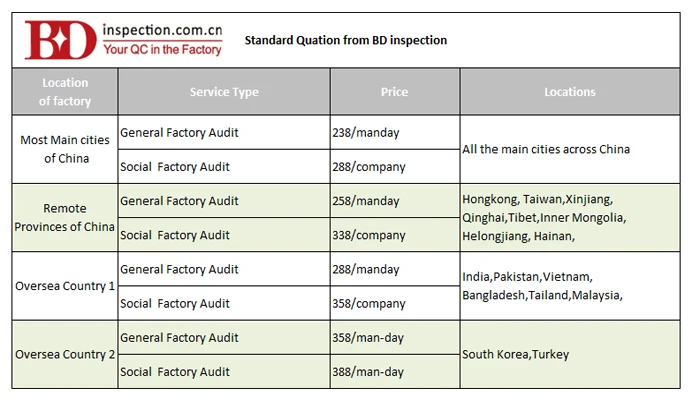Select the 'Price' column header

point(394,92)
